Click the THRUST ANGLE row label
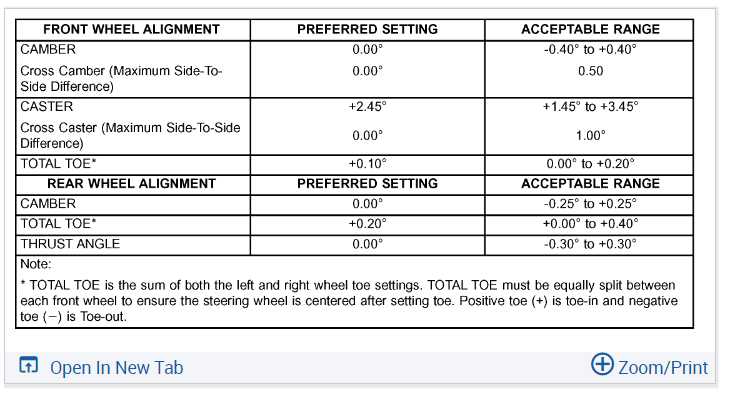This screenshot has width=733, height=419. (x=70, y=244)
